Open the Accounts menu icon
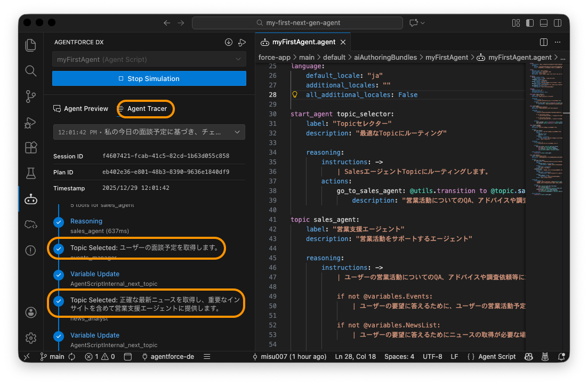 click(x=31, y=312)
